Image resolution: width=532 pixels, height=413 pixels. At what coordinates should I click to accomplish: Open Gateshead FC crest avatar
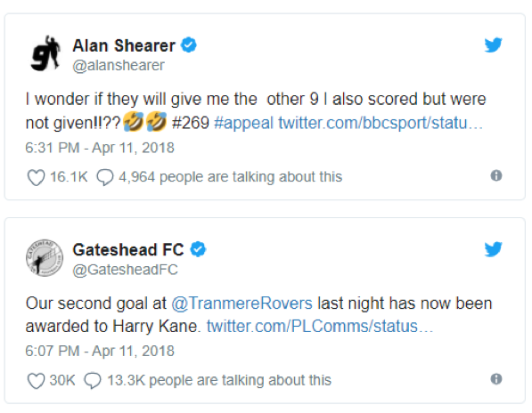click(45, 257)
